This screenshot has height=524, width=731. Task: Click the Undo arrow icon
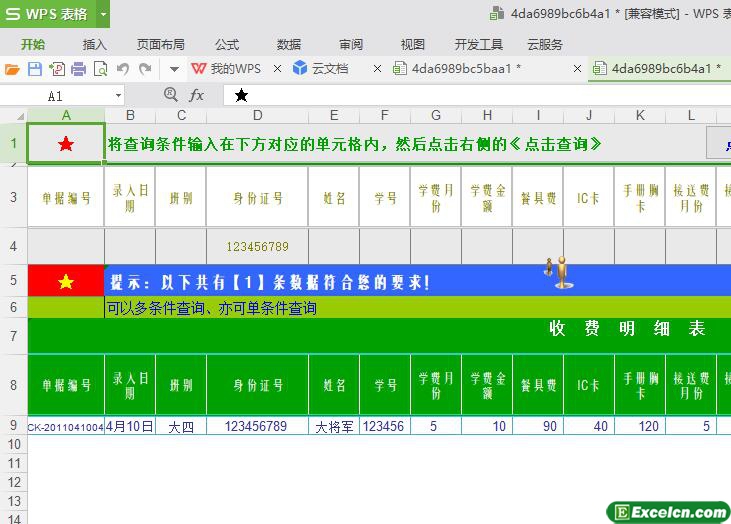(x=123, y=69)
